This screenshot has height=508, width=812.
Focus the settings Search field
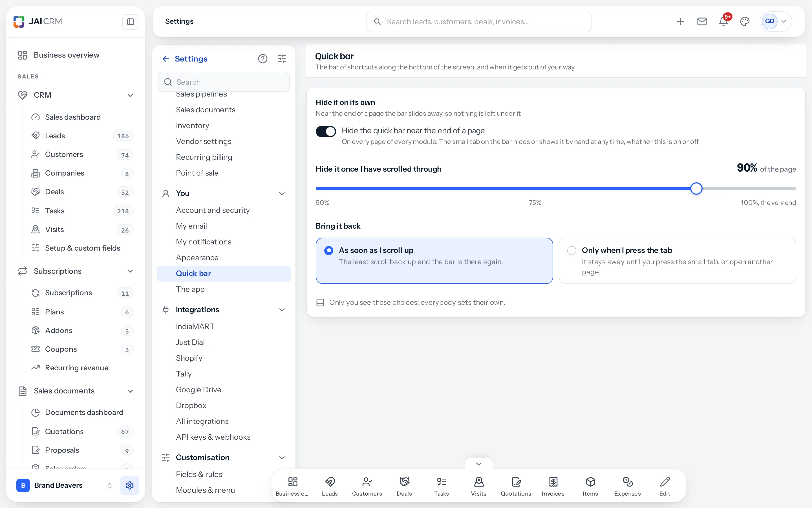click(224, 82)
